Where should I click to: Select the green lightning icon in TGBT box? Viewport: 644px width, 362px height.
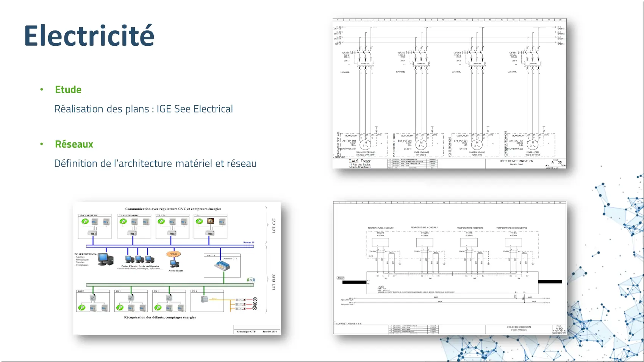[x=81, y=307]
